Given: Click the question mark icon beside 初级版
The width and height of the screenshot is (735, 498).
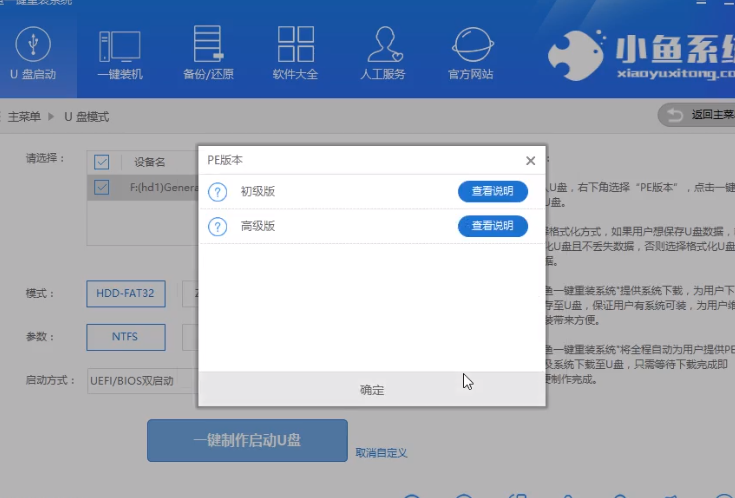Looking at the screenshot, I should point(217,192).
